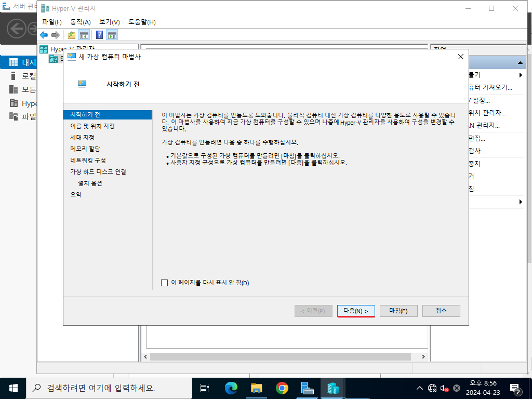Viewport: 532px width, 399px height.
Task: Click the horizontal scrollbar thumb in Hyper-V pane
Action: pyautogui.click(x=281, y=356)
